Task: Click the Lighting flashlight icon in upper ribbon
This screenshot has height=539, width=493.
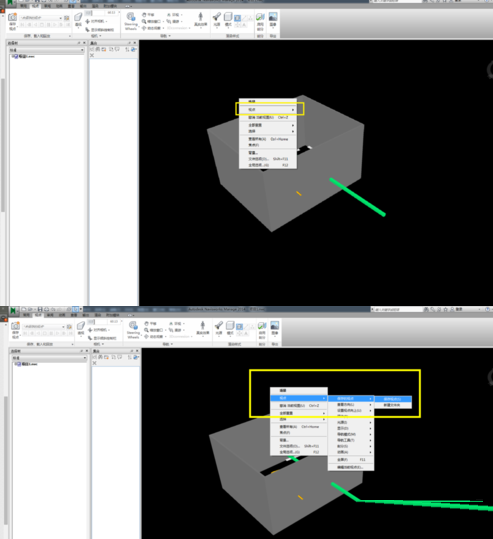Action: pos(217,16)
